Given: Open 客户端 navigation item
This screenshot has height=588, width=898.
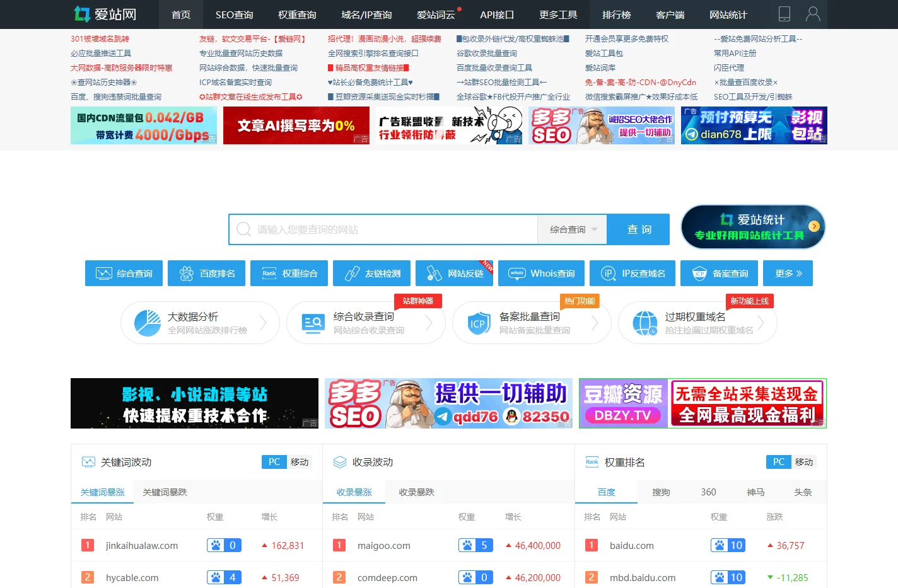Looking at the screenshot, I should pyautogui.click(x=670, y=14).
